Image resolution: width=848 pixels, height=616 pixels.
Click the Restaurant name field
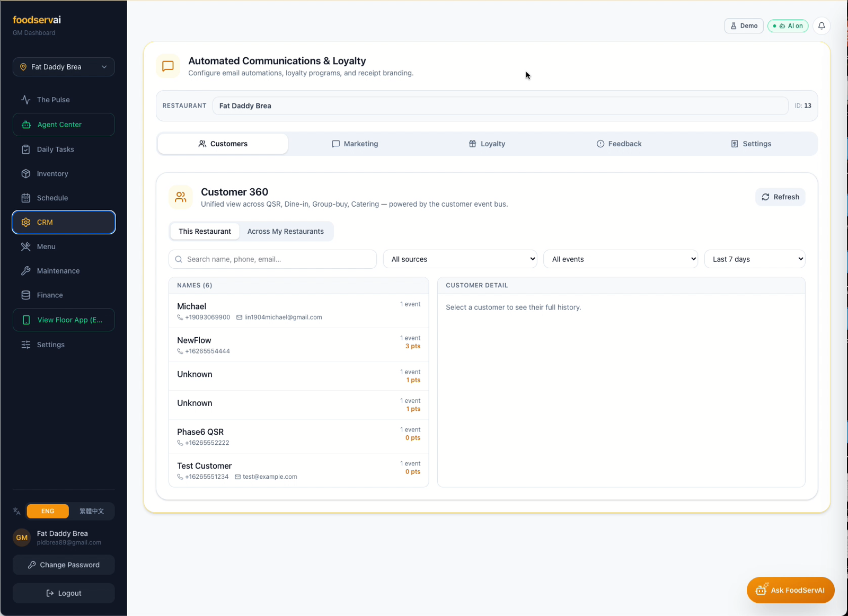tap(500, 106)
